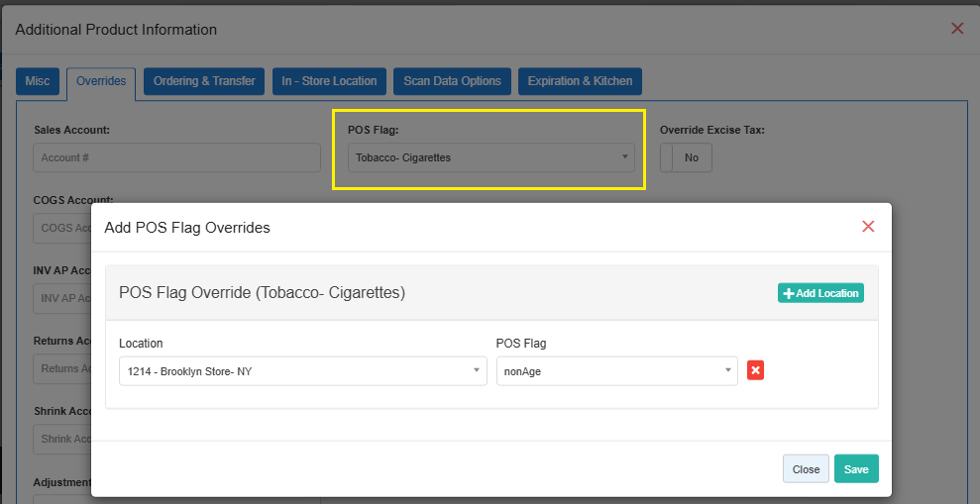Click the Shrink Account input field
The height and width of the screenshot is (504, 980).
61,439
